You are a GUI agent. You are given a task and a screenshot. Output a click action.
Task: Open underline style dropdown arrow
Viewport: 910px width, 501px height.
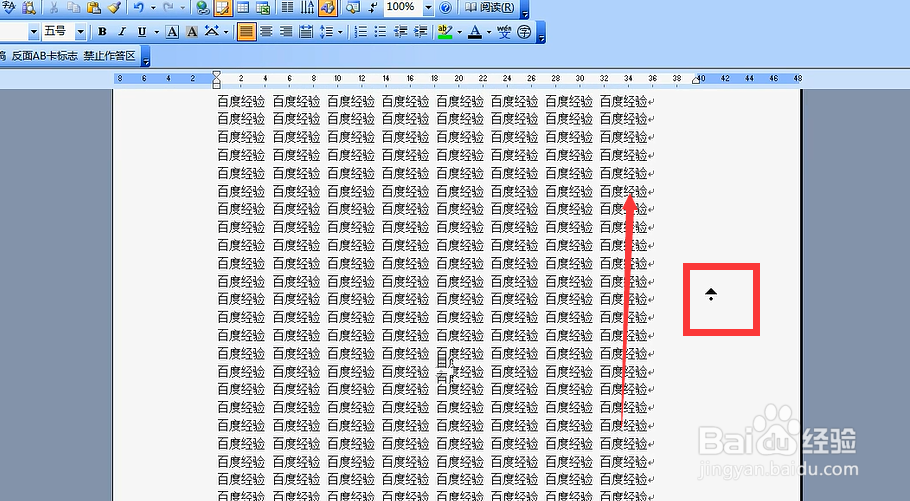157,32
